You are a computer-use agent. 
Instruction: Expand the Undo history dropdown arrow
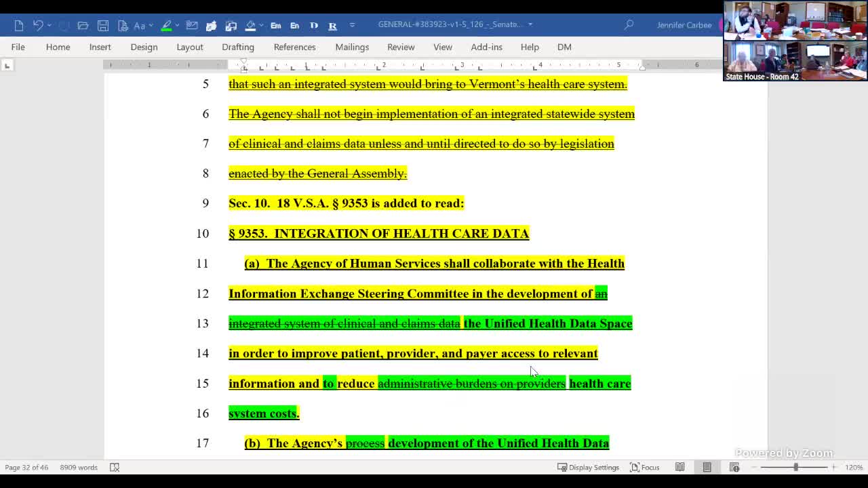49,25
